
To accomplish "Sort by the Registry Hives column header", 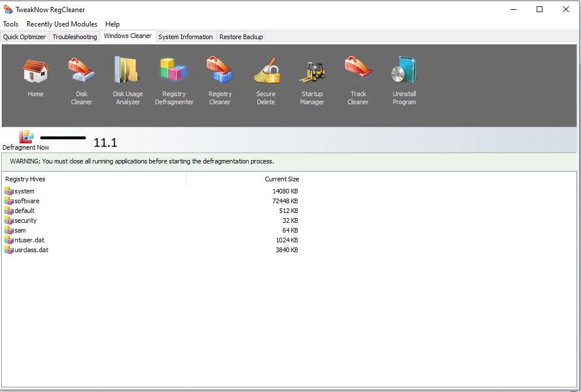I will pos(94,179).
